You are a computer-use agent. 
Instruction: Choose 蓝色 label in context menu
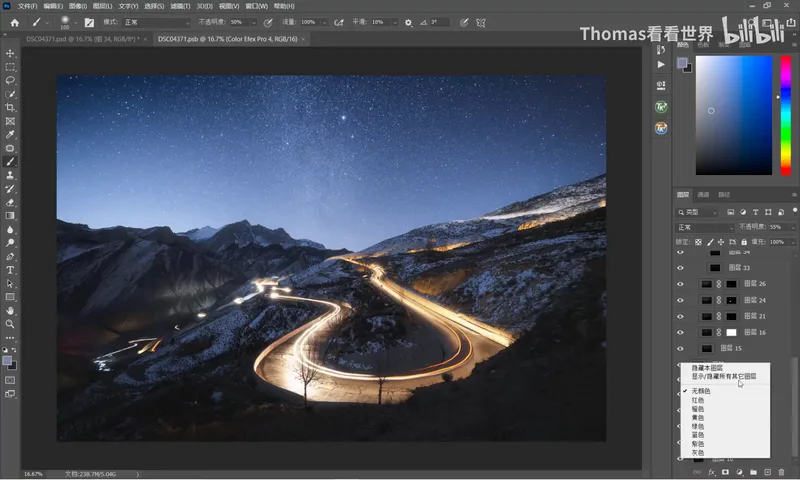[x=698, y=435]
